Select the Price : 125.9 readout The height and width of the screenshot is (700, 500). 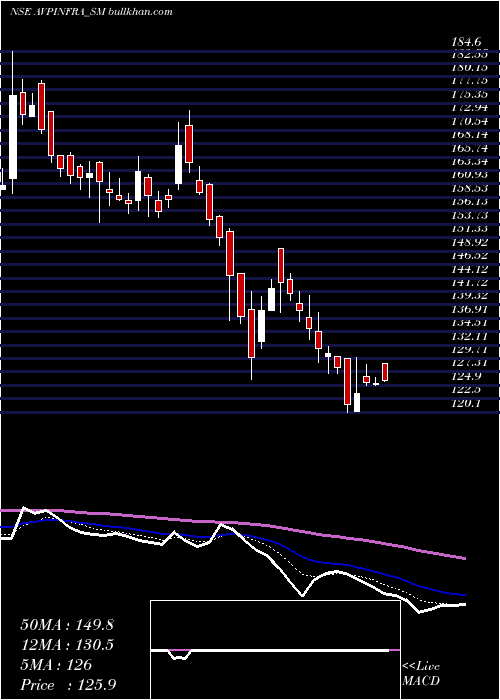70,685
